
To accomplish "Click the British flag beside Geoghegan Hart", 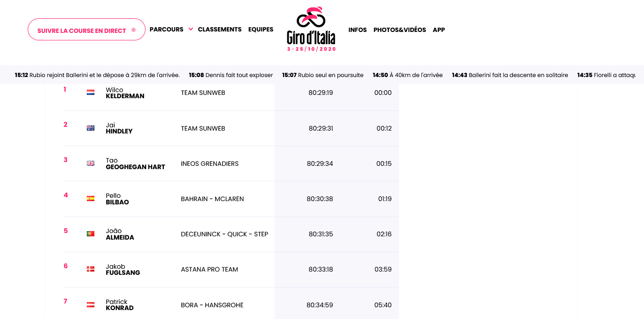I will tap(91, 163).
